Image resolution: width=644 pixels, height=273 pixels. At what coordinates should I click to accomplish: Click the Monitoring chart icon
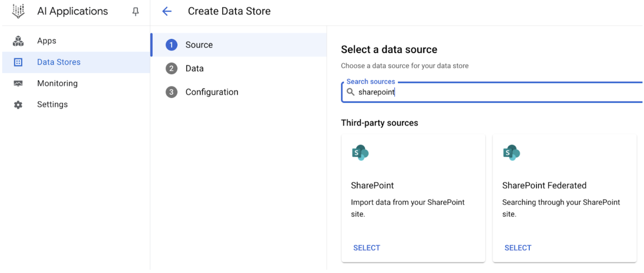pyautogui.click(x=18, y=84)
